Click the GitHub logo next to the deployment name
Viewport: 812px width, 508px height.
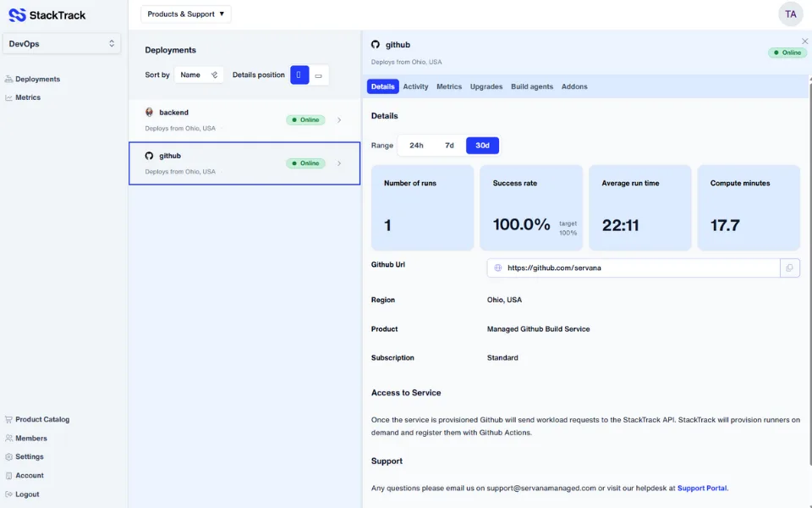pos(375,44)
